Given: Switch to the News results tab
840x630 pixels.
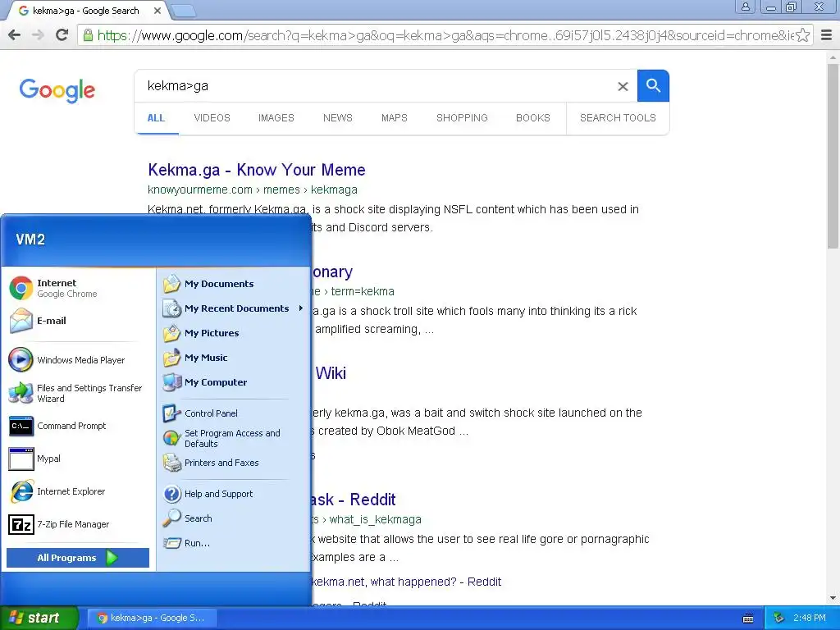Looking at the screenshot, I should [x=337, y=118].
